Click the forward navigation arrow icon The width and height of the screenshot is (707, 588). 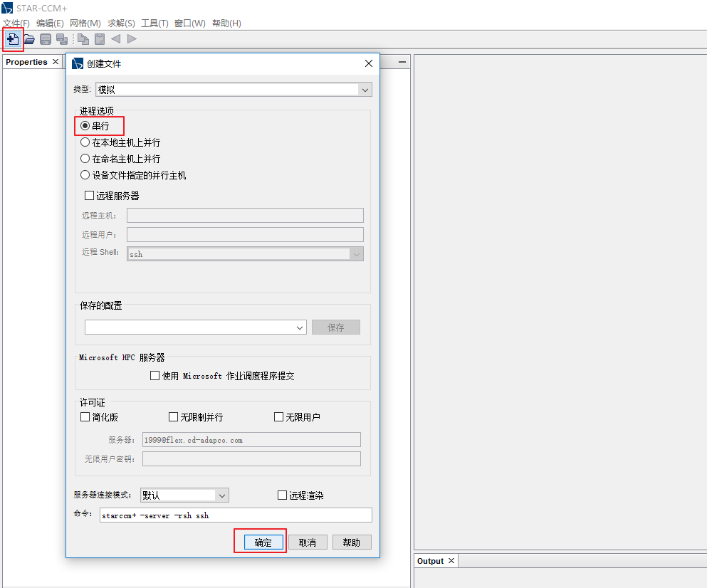click(x=132, y=39)
